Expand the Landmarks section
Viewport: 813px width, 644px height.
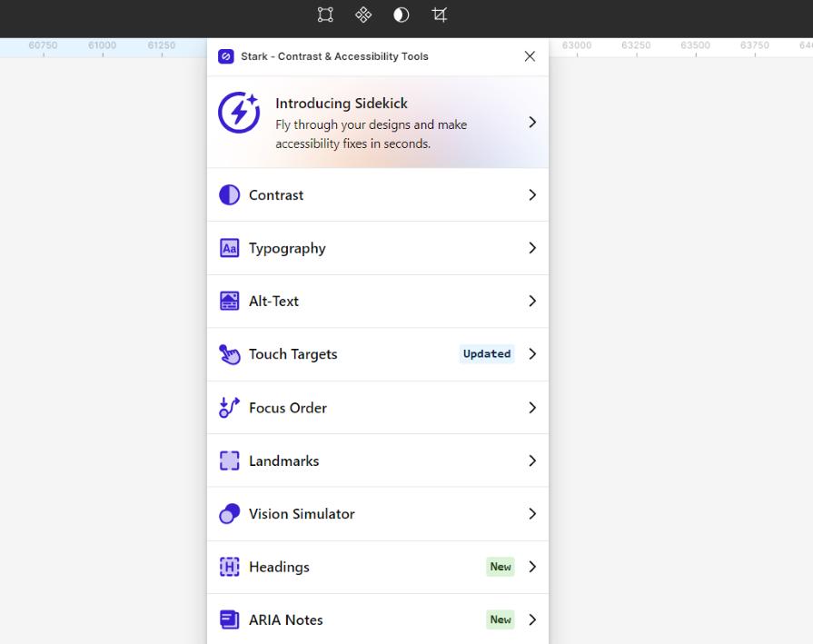532,461
